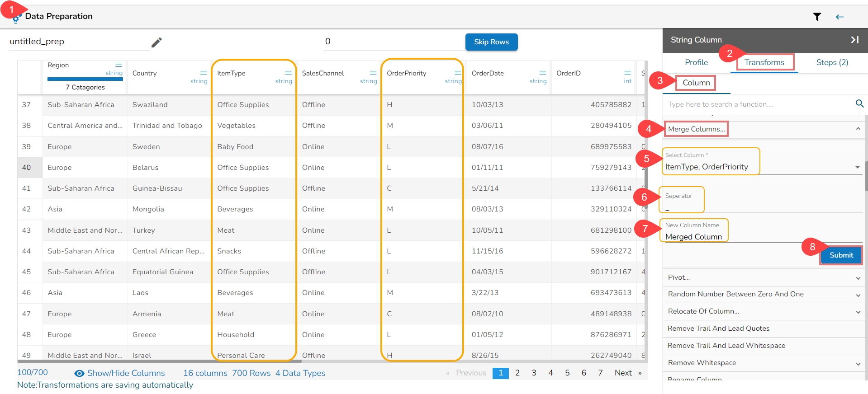
Task: Open the Select Column dropdown
Action: 857,167
